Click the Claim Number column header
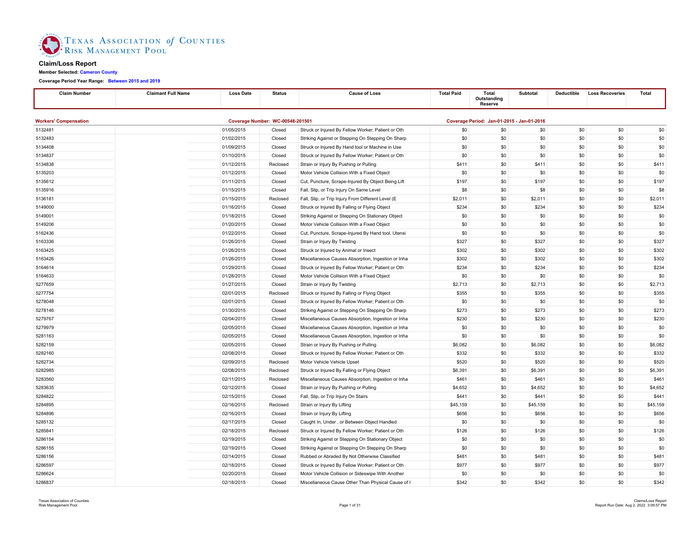The height and width of the screenshot is (540, 700). [x=75, y=93]
